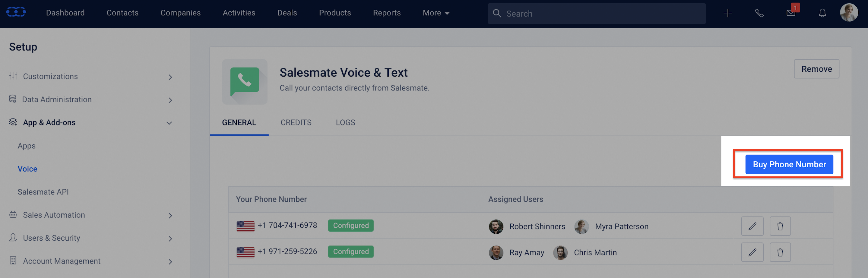Switch to the CREDITS tab
Viewport: 868px width, 278px height.
[296, 122]
